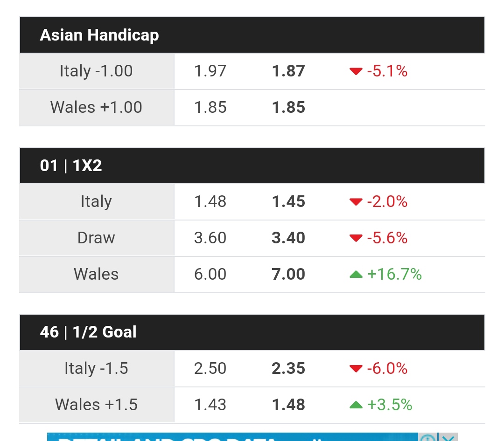Click red down arrow beside -6.0%
This screenshot has height=441, width=504.
(x=356, y=369)
